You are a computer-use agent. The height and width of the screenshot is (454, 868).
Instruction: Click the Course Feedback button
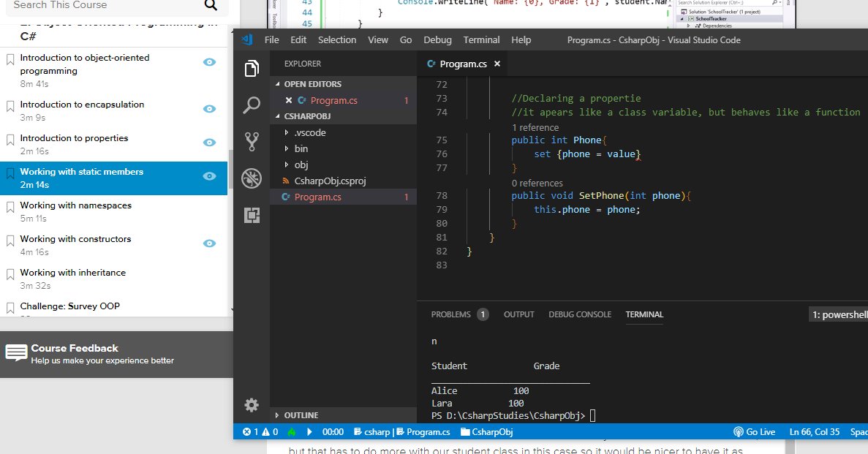(x=73, y=354)
